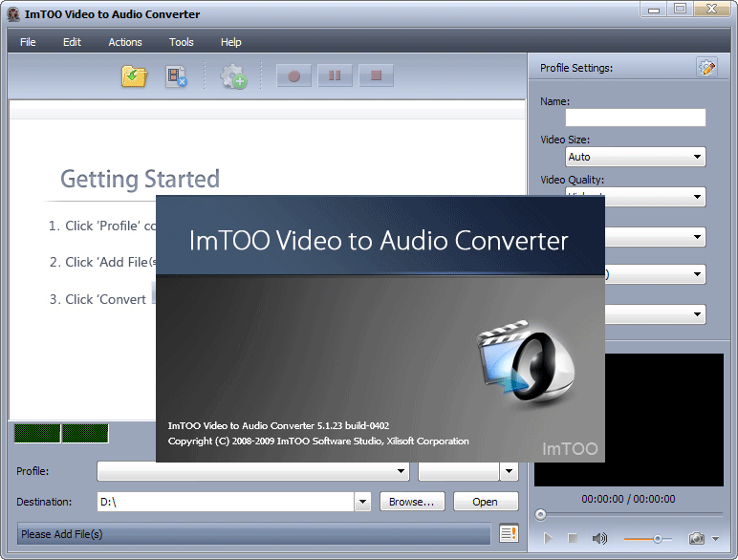
Task: Click the preview seek slider handle
Action: tap(540, 515)
